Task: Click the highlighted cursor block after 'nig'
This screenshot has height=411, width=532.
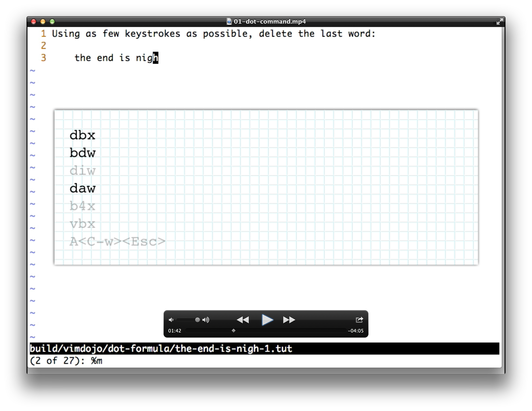Action: coord(155,58)
